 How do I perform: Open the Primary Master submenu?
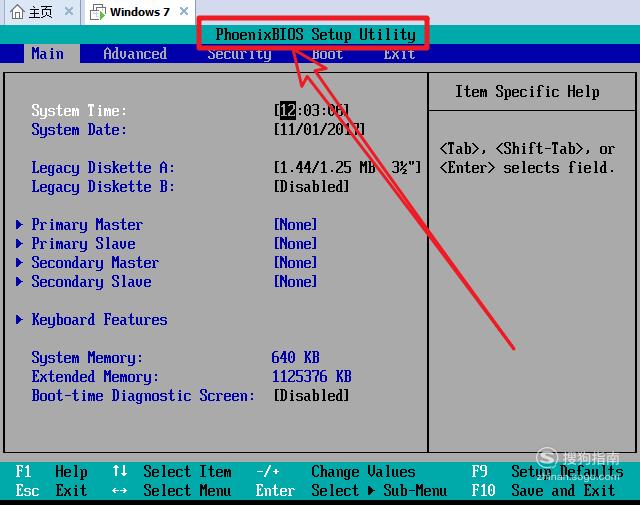click(x=87, y=225)
